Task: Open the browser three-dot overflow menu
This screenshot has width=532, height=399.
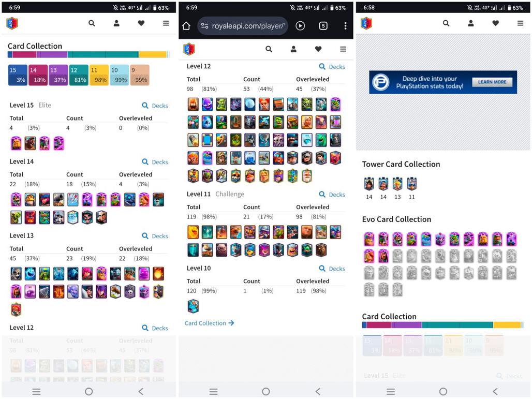Action: [x=345, y=26]
